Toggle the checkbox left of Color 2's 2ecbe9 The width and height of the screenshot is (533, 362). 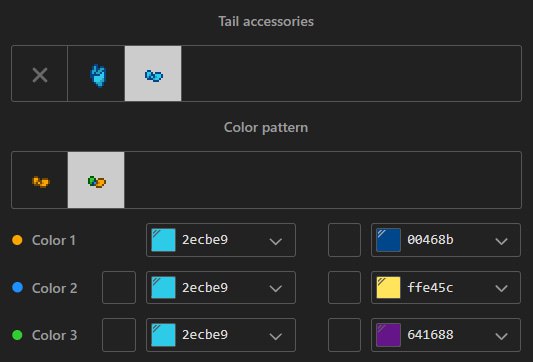pos(119,288)
